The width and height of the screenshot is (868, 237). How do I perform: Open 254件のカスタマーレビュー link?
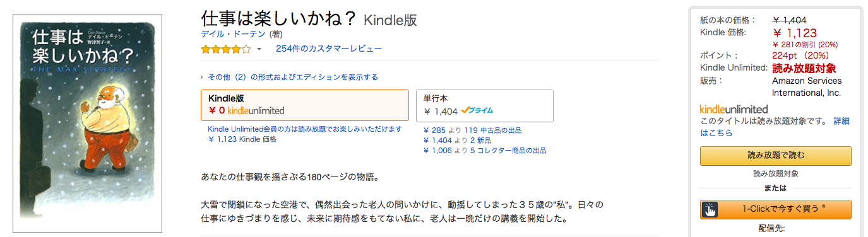tap(328, 49)
